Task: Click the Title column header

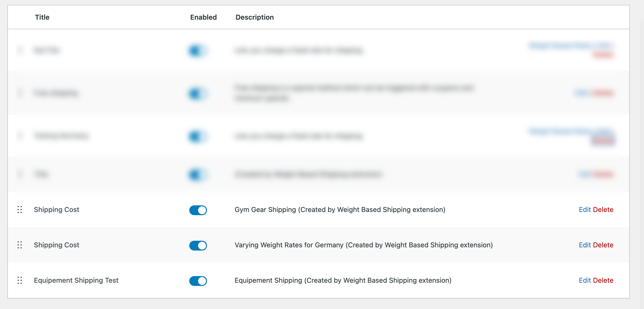Action: (x=42, y=17)
